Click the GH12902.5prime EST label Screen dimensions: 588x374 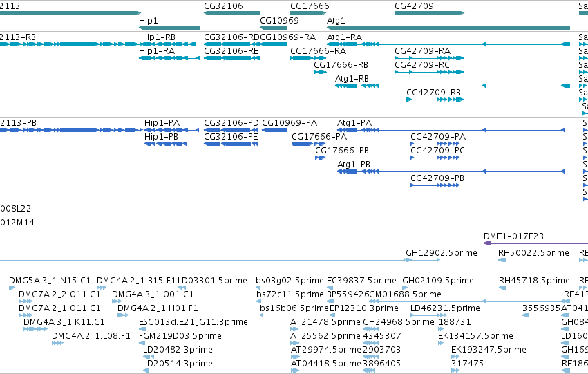pyautogui.click(x=442, y=253)
